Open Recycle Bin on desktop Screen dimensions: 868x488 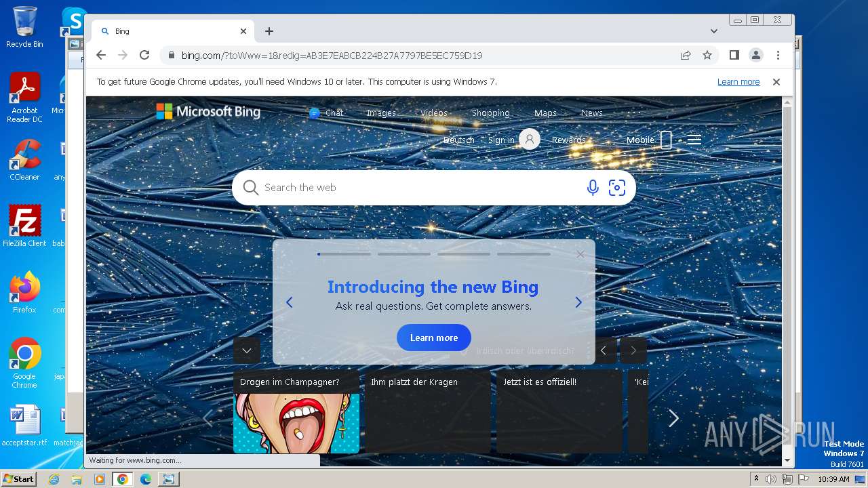(24, 27)
